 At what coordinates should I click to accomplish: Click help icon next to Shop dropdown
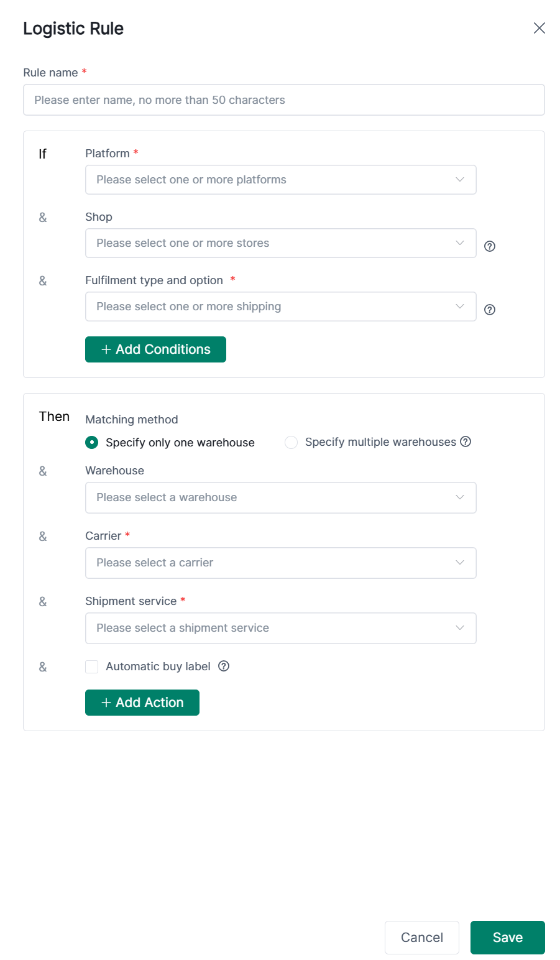490,246
